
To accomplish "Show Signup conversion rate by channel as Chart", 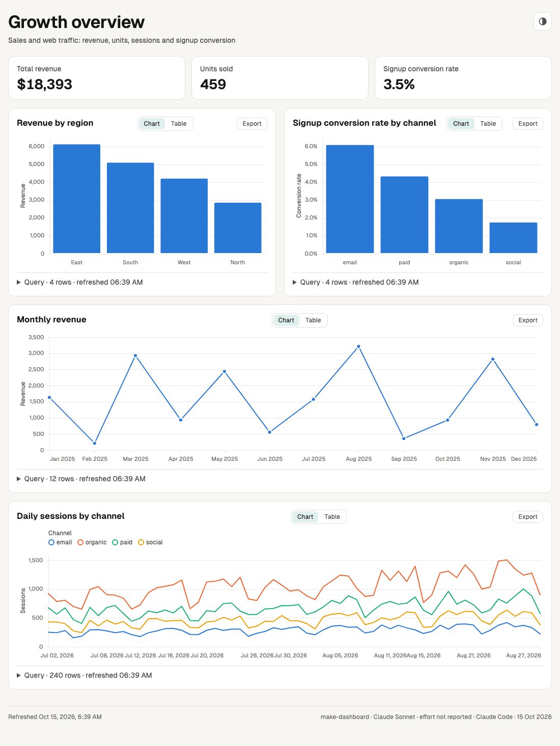I will [x=461, y=124].
